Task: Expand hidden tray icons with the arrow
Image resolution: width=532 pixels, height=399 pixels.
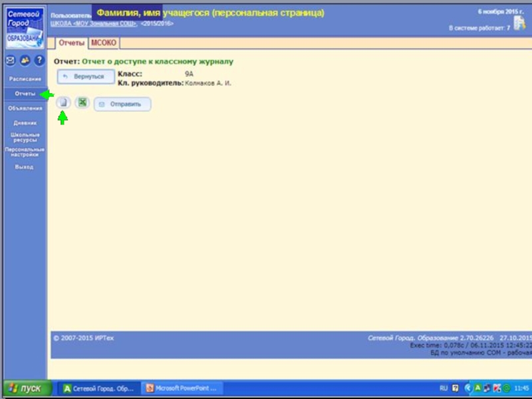Action: (467, 388)
